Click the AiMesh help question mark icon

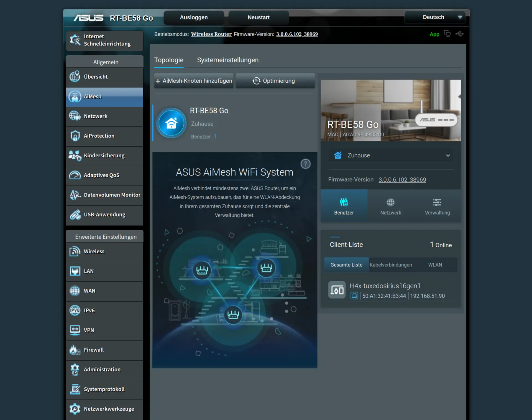(305, 164)
